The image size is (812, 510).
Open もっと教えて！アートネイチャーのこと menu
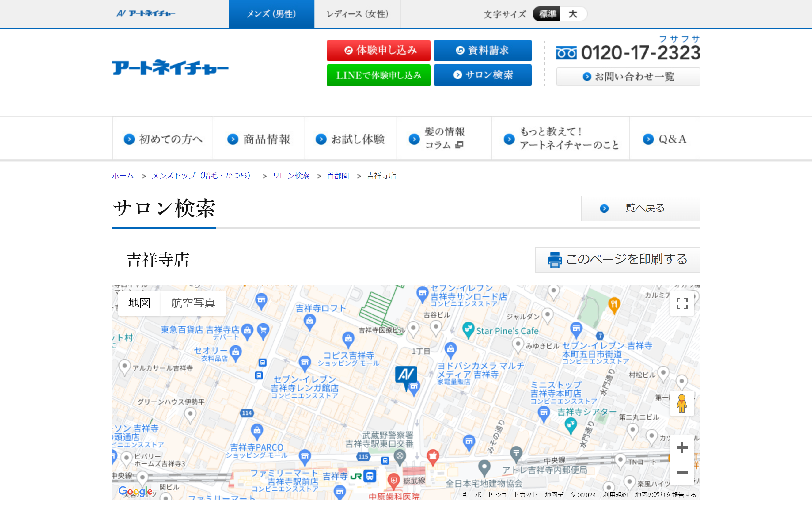click(x=560, y=139)
